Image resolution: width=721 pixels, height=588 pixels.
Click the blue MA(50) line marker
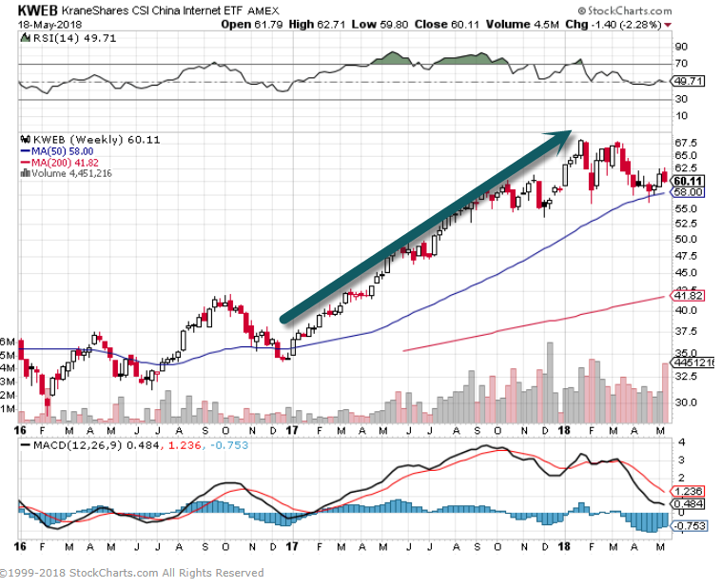coord(26,151)
